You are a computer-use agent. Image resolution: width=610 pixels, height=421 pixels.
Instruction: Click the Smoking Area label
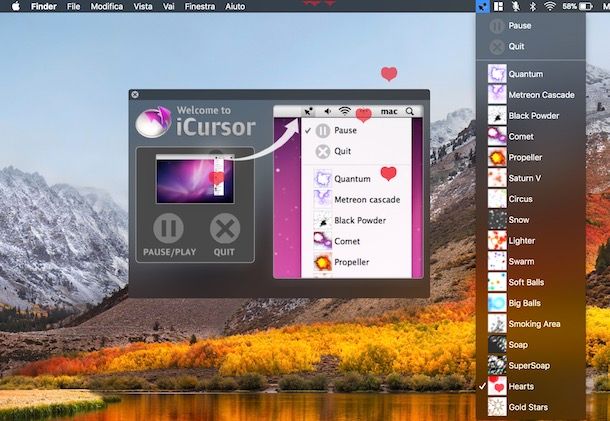535,324
